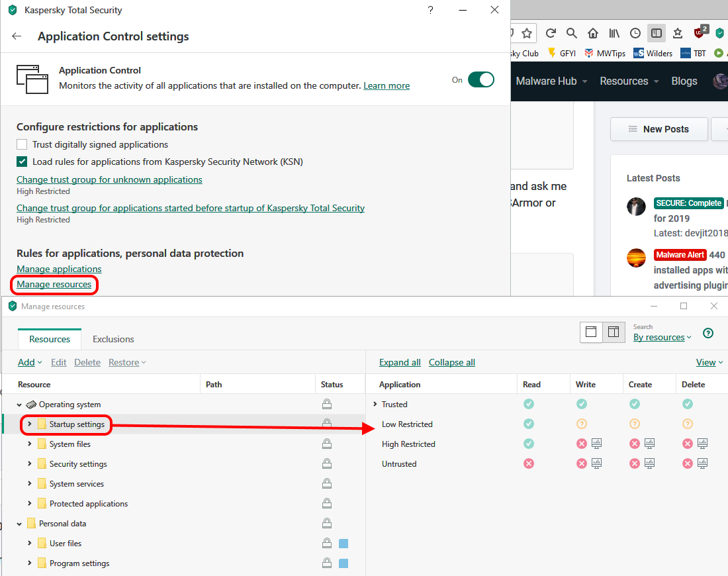The width and height of the screenshot is (728, 576).
Task: Click blue indicator on Program settings row
Action: [343, 563]
